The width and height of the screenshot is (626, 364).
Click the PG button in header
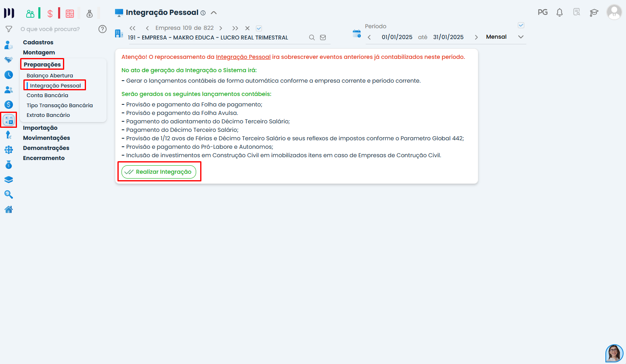[543, 12]
